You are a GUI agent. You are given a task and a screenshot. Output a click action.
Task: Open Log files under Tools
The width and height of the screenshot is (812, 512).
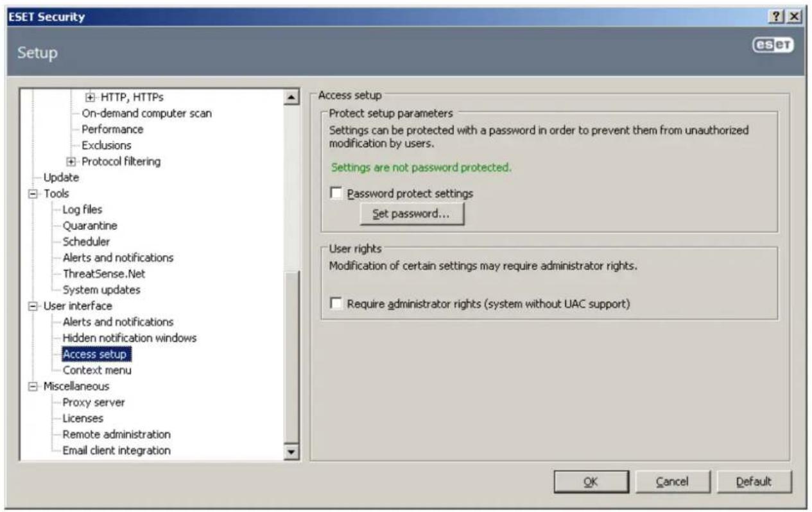82,209
